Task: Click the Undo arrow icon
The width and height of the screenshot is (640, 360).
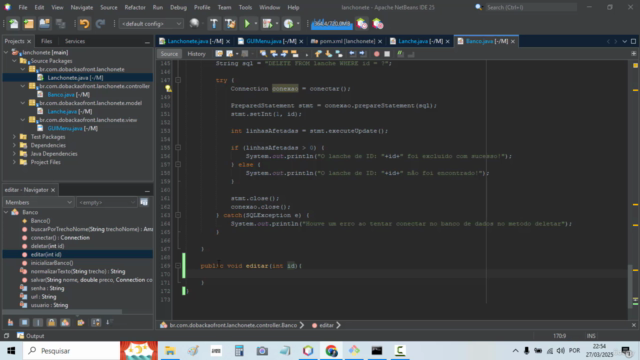Action: [x=84, y=24]
